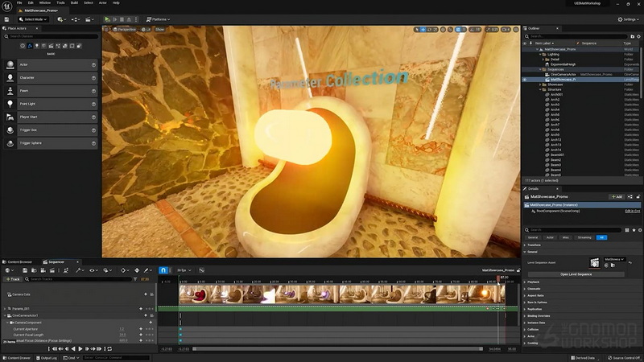
Task: Click the red playhead marker on timeline ruler
Action: pyautogui.click(x=498, y=278)
